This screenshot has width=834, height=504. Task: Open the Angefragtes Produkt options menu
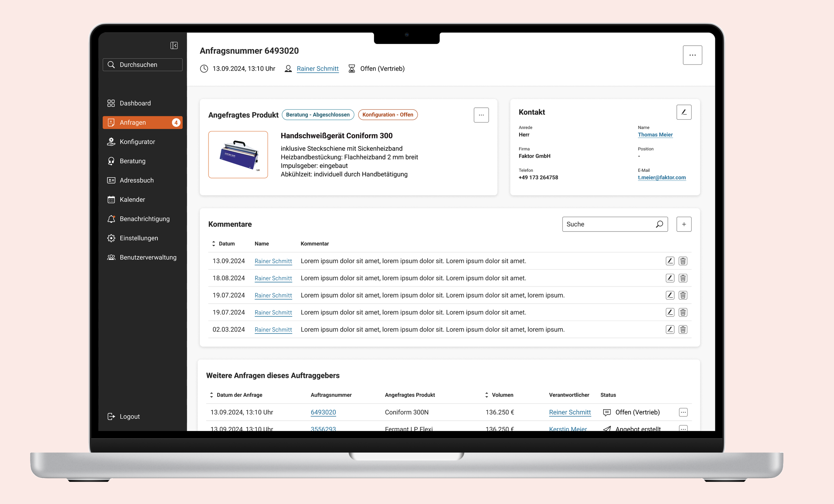[481, 115]
